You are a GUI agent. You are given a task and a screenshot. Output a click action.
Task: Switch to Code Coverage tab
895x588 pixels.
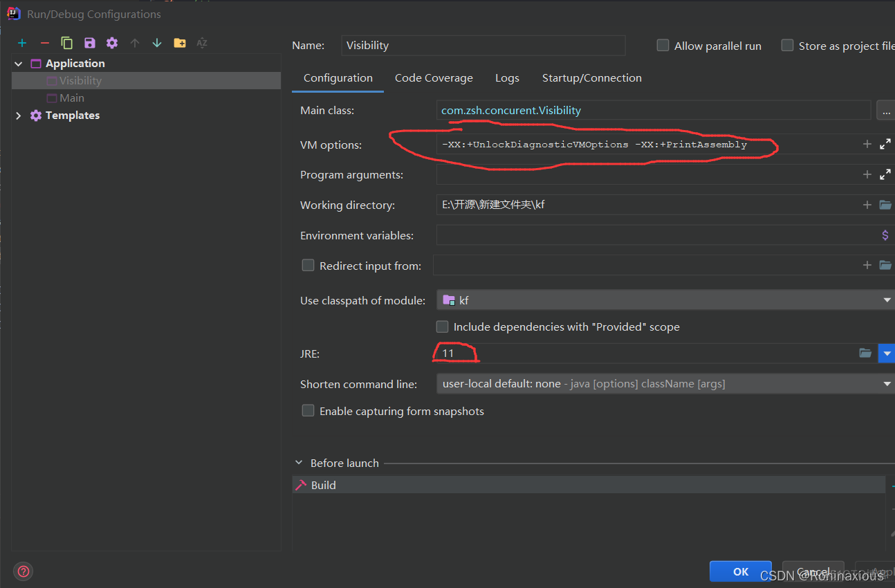coord(434,78)
